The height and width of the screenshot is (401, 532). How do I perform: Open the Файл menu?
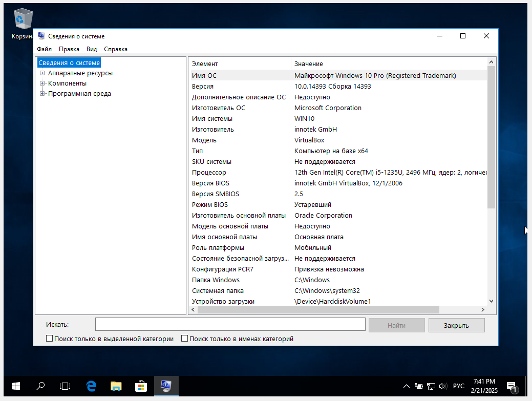(x=44, y=49)
